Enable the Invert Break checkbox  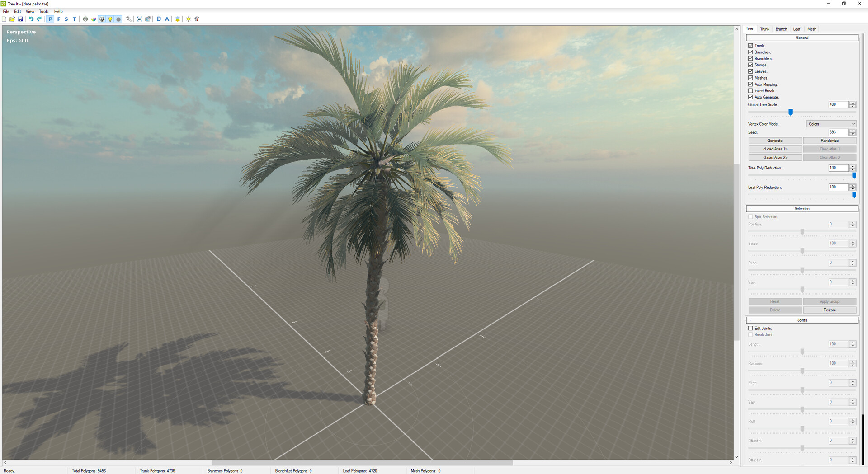coord(750,91)
